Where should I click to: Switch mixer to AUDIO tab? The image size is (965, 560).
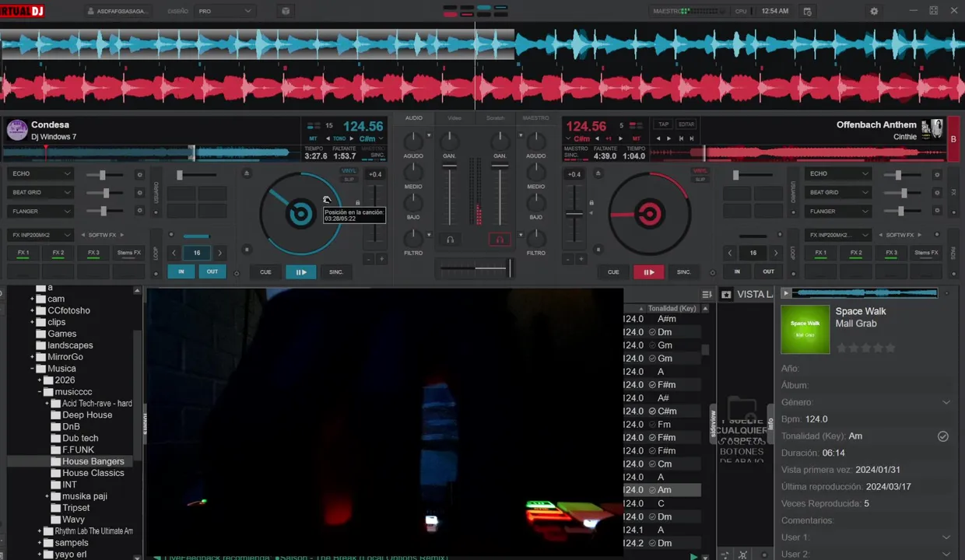(414, 118)
